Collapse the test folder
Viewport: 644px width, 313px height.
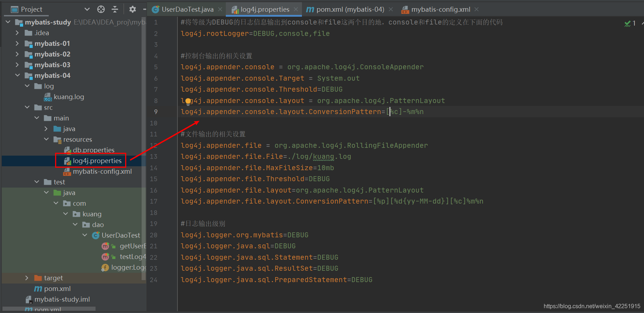pyautogui.click(x=37, y=182)
